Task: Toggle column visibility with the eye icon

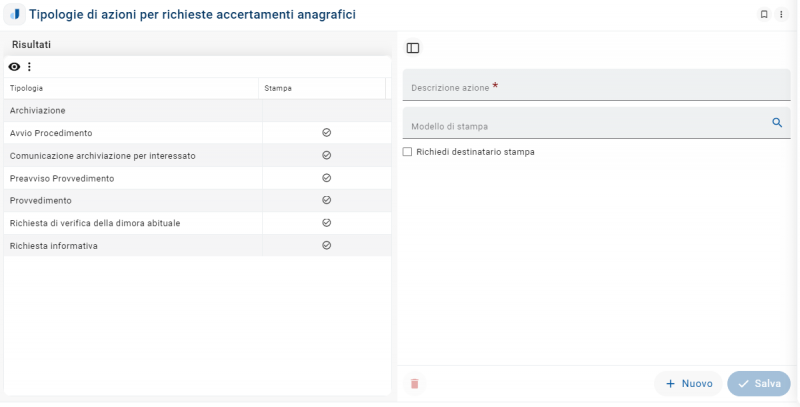Action: pyautogui.click(x=14, y=67)
